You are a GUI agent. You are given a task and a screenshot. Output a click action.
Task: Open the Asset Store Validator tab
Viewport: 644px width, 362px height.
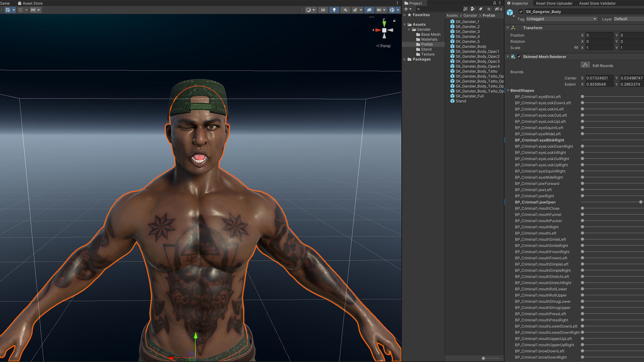[597, 3]
